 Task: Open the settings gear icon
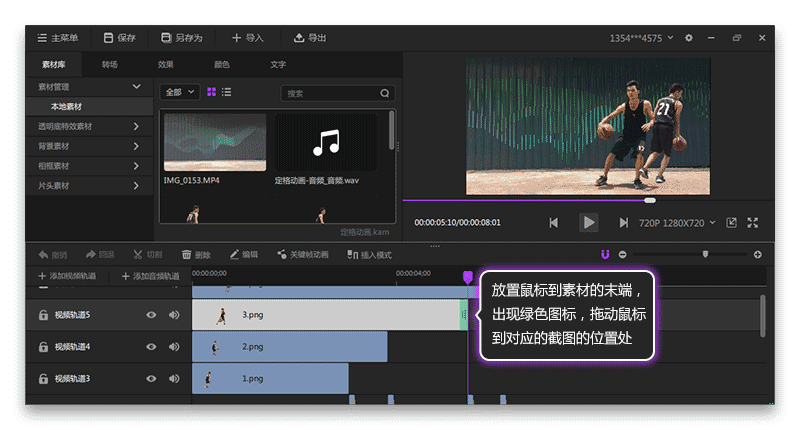689,38
